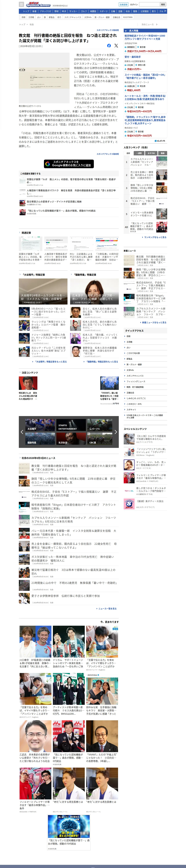
Task: Open the サッカー navigation tab
Action: pos(73,11)
